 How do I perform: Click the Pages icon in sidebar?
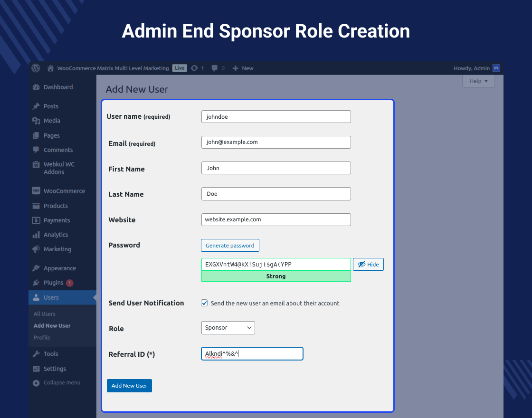click(36, 135)
